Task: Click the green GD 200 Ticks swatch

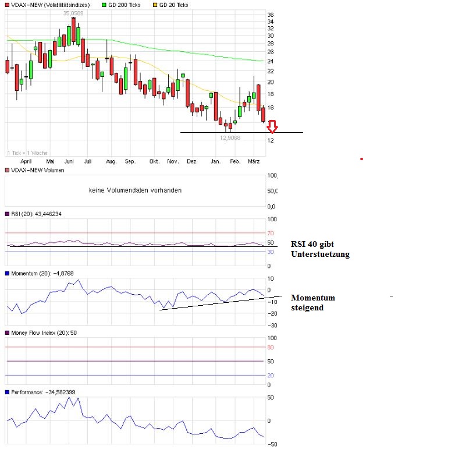Action: click(104, 5)
